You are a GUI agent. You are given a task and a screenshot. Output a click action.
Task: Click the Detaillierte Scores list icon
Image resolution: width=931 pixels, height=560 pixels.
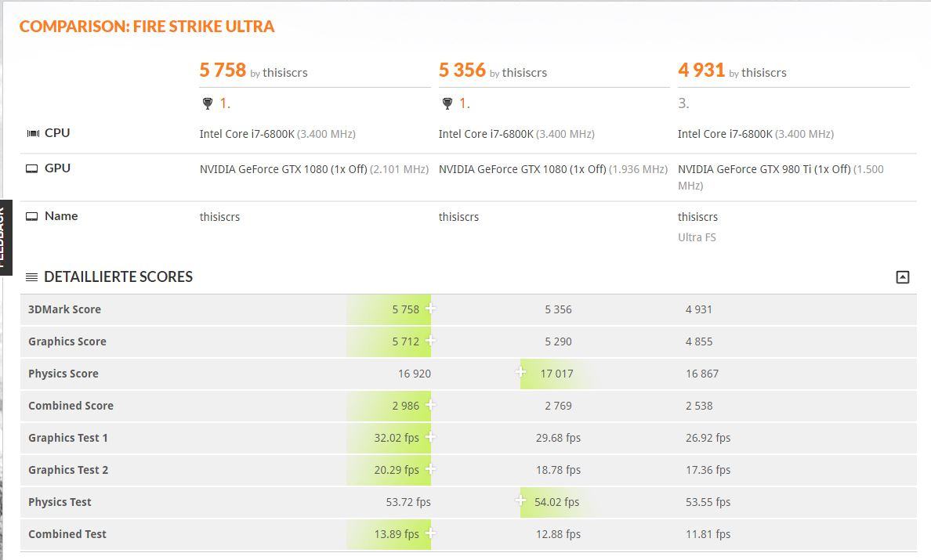pos(31,277)
